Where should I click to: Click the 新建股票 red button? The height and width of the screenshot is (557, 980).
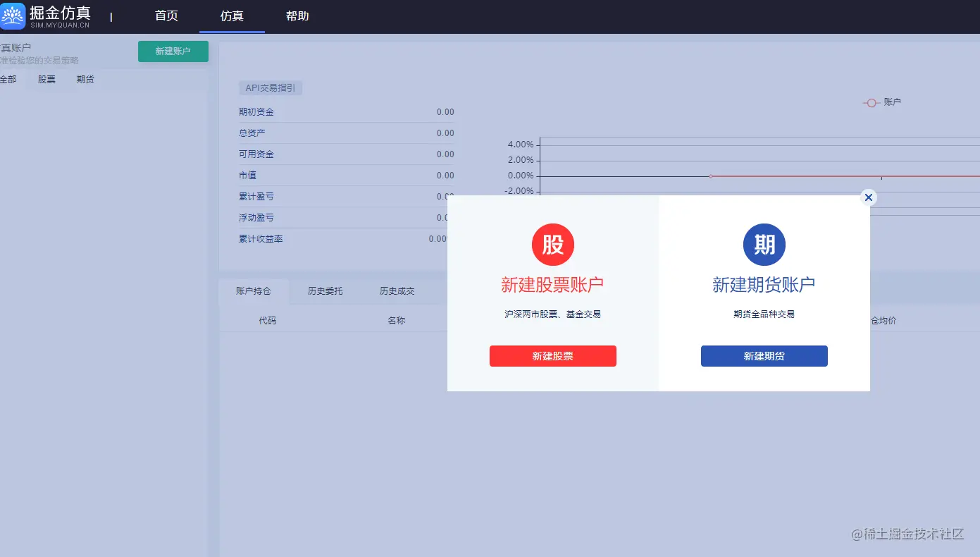pos(552,356)
